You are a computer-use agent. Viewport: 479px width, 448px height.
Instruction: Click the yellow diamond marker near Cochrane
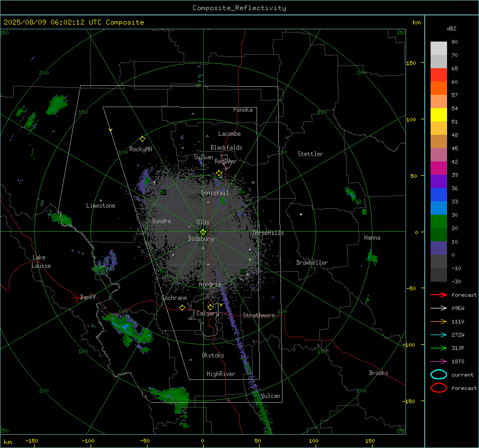(182, 307)
